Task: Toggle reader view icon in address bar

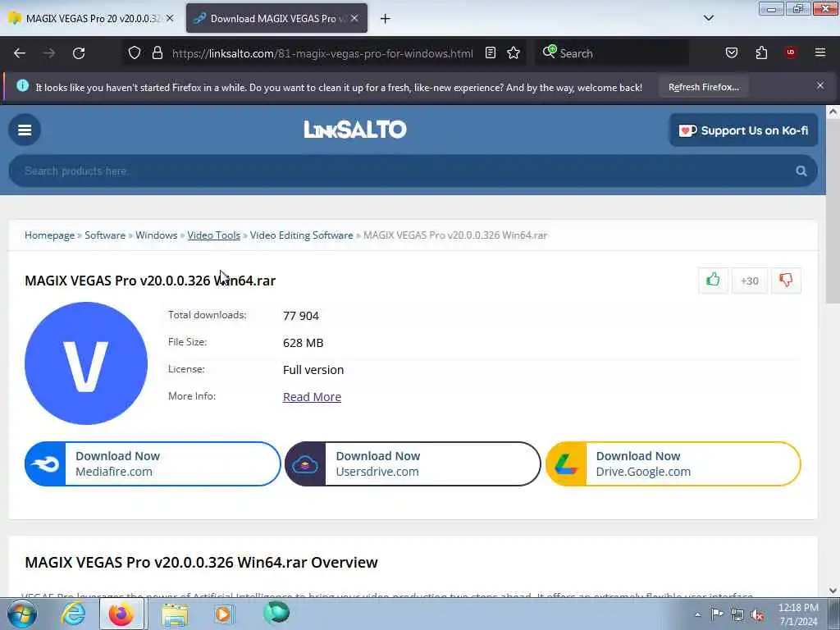Action: [x=491, y=52]
